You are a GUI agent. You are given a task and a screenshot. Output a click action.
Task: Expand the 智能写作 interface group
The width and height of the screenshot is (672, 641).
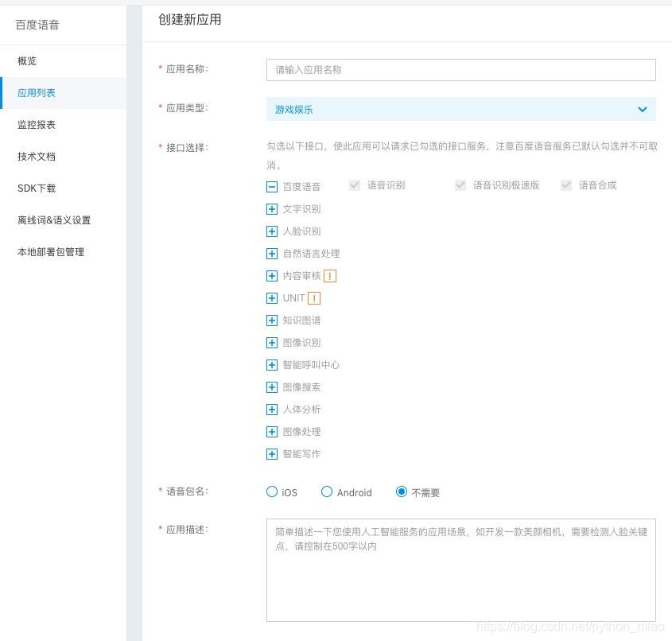click(x=272, y=454)
